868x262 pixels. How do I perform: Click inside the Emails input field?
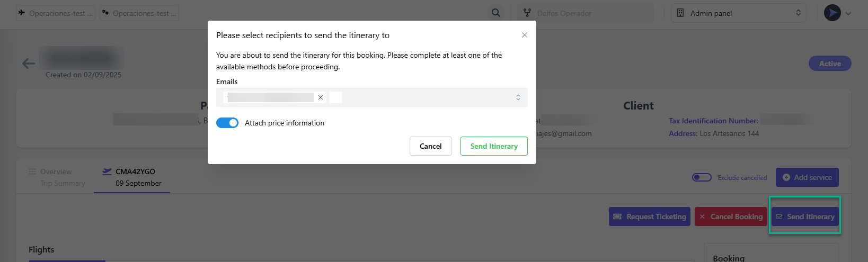[x=424, y=97]
